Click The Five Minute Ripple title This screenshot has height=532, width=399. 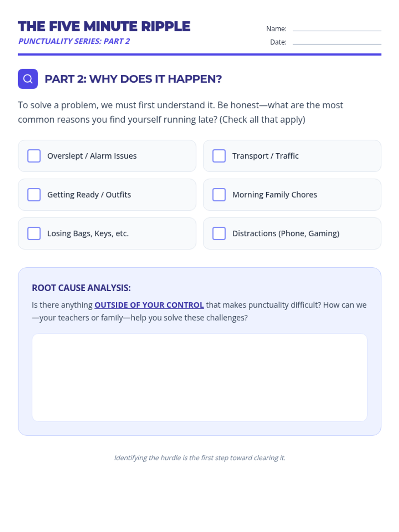[104, 27]
